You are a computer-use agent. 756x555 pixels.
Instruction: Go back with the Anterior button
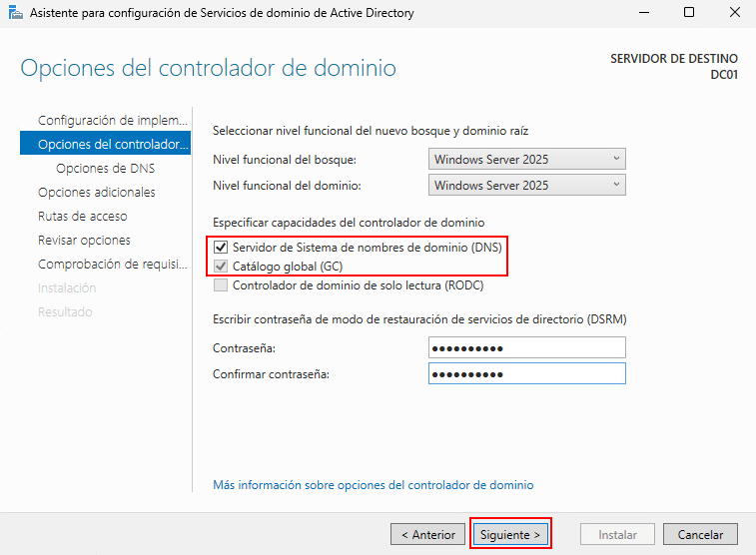tap(427, 535)
